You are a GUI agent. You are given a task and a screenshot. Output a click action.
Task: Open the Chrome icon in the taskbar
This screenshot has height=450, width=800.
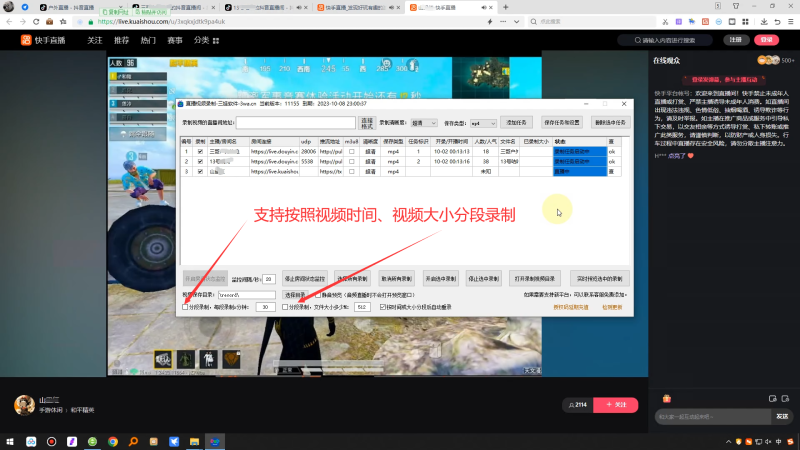[x=113, y=441]
